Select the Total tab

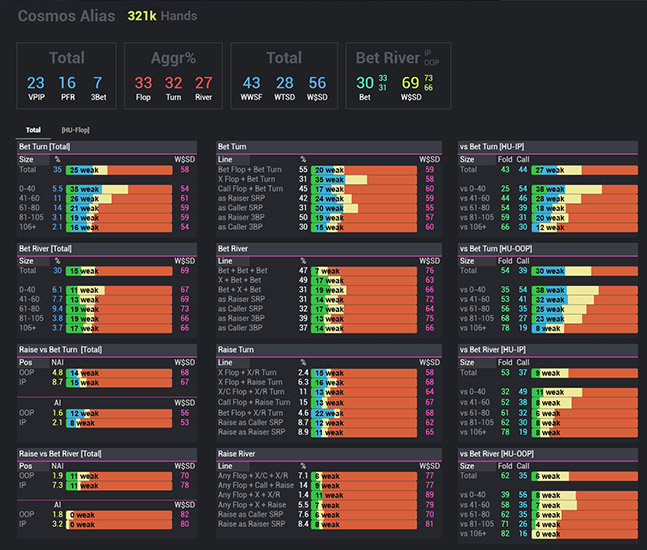coord(33,129)
